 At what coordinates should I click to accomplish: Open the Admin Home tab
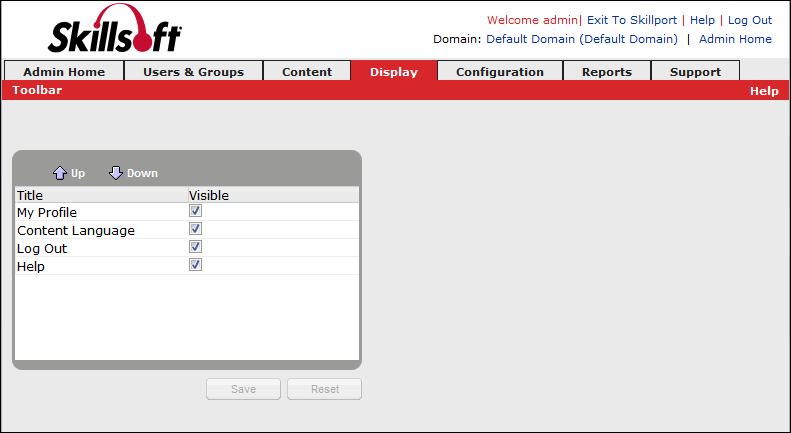tap(64, 72)
